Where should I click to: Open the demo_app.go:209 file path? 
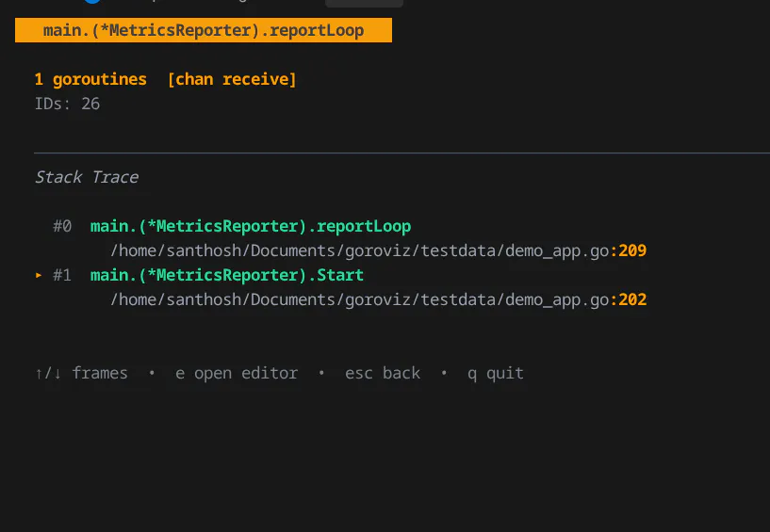(379, 250)
